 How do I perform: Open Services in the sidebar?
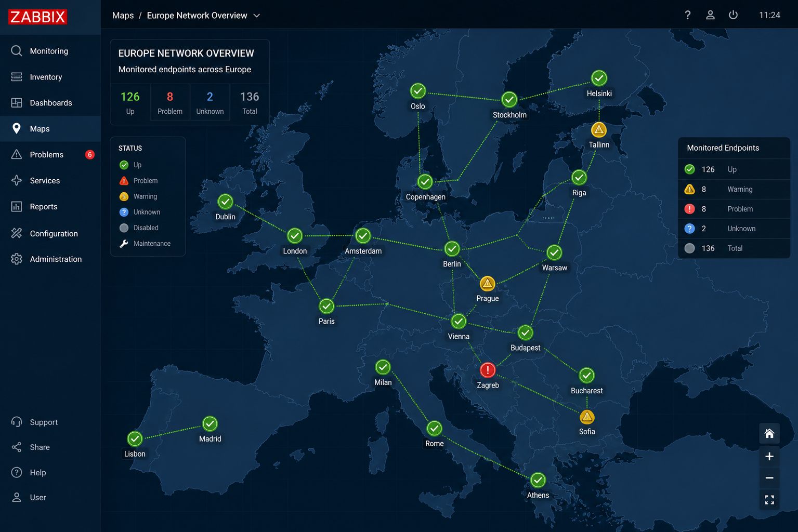(x=50, y=181)
